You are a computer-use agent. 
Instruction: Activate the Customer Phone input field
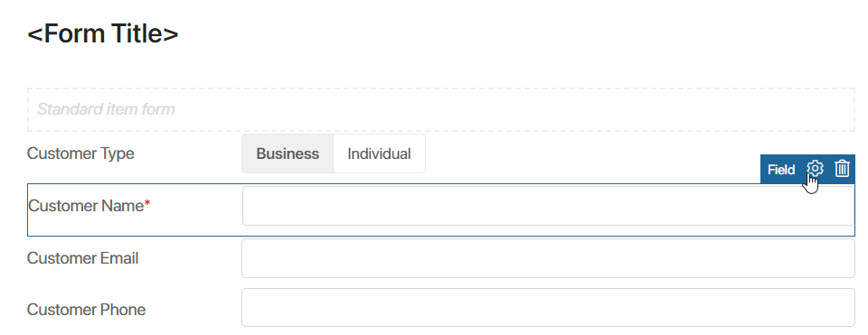[x=548, y=307]
